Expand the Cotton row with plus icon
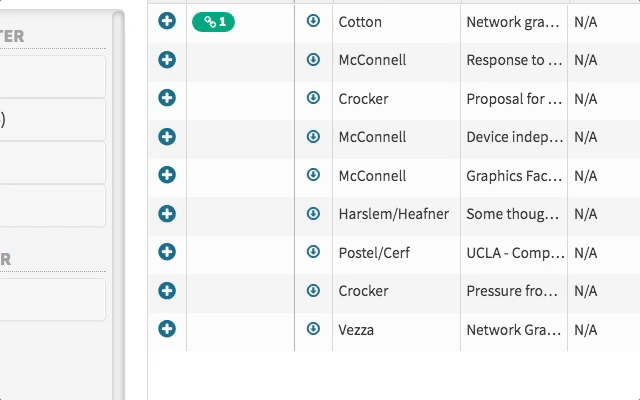Screen dimensions: 640x400 pyautogui.click(x=167, y=21)
